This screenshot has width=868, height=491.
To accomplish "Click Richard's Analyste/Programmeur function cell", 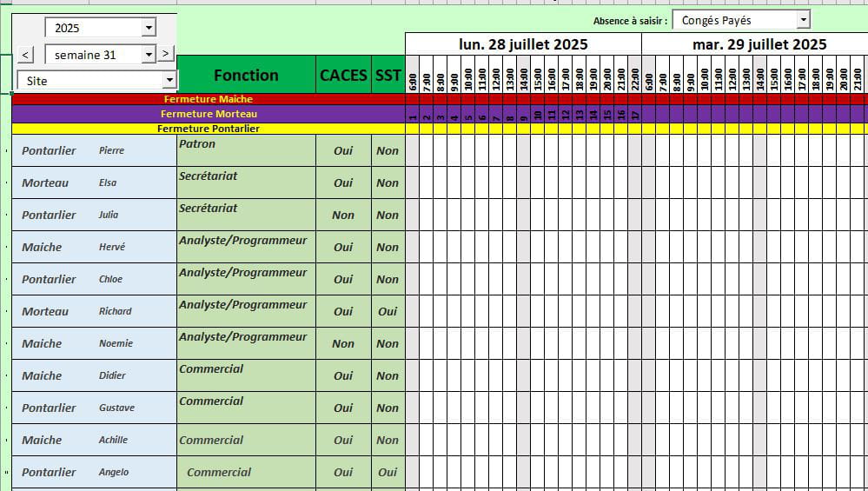I will coord(247,310).
